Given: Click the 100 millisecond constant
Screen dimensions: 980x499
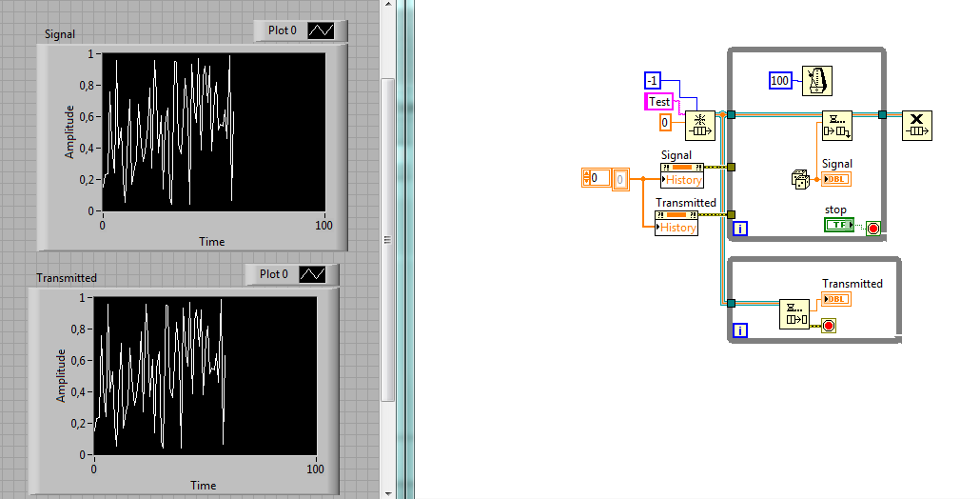Looking at the screenshot, I should [x=780, y=81].
